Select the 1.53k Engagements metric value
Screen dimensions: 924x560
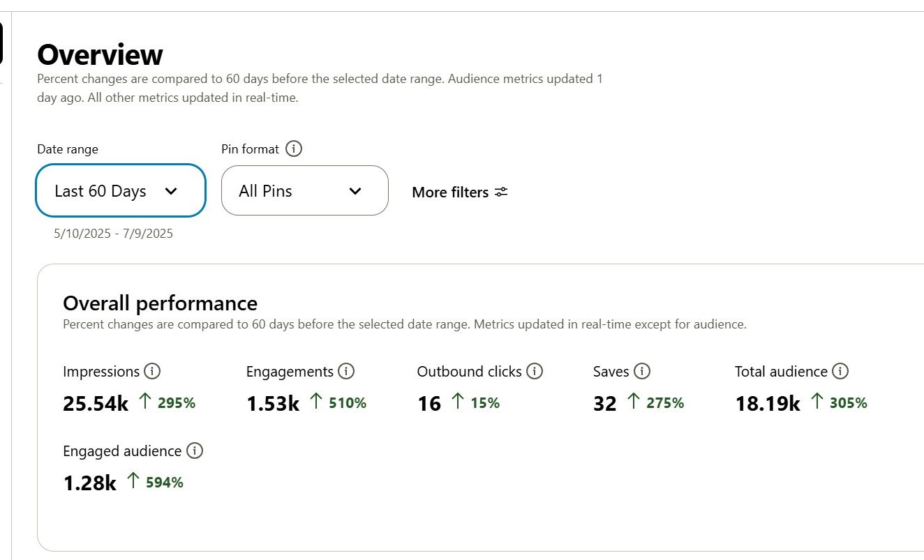[272, 404]
